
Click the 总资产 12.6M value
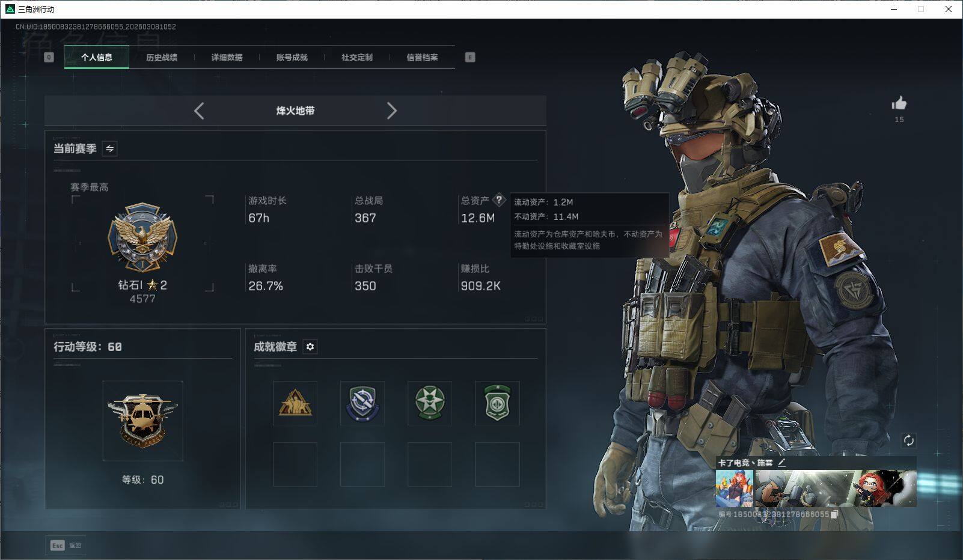(478, 218)
